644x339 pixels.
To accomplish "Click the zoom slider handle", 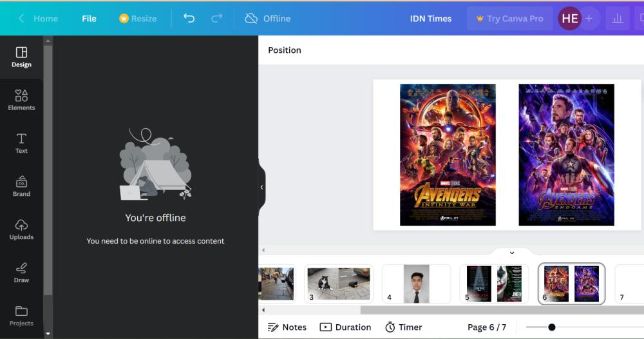I will coord(552,327).
